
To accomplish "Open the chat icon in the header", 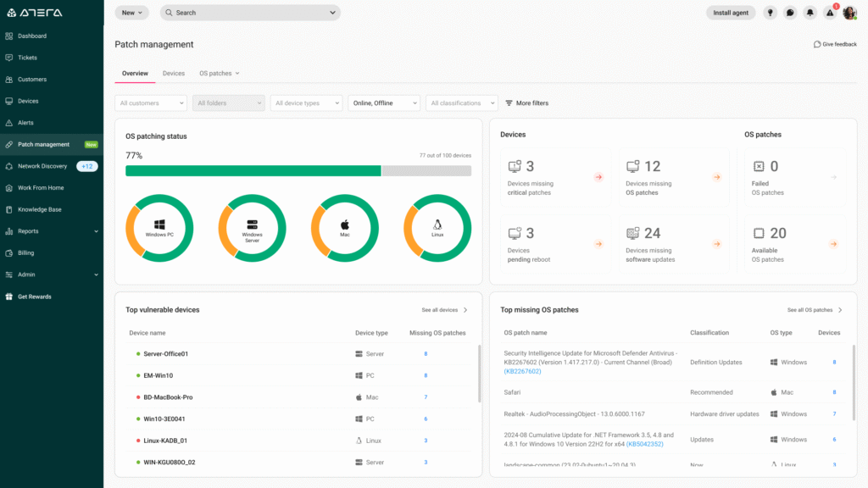I will [789, 13].
